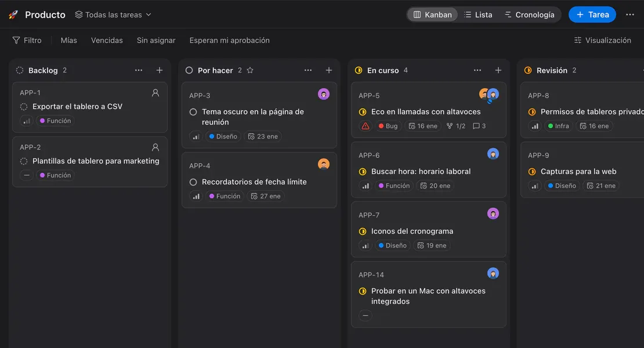The height and width of the screenshot is (348, 644).
Task: Change status of Eco en llamadas con altavoces
Action: 363,112
